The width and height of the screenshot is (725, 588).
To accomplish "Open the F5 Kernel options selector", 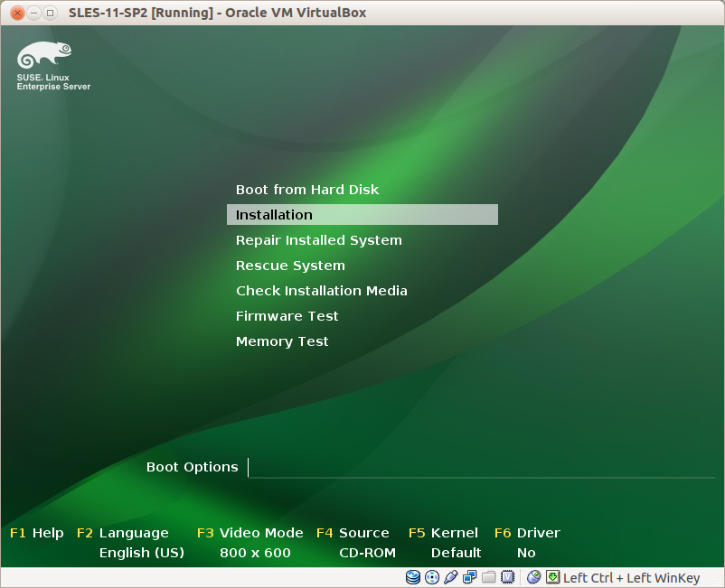I will coord(442,533).
